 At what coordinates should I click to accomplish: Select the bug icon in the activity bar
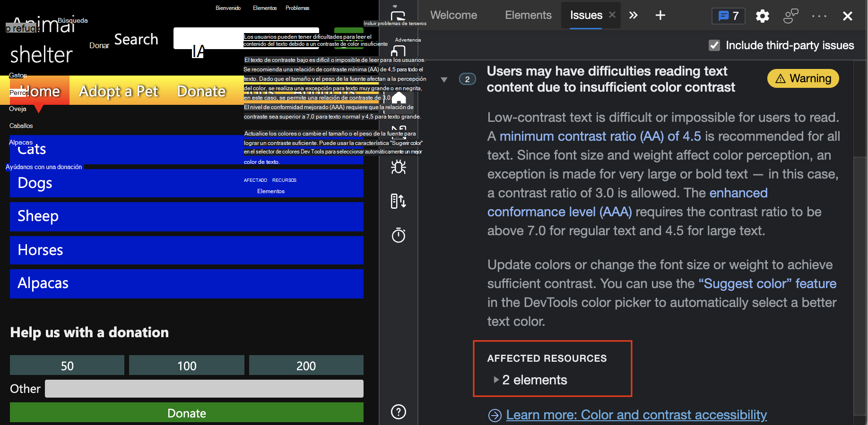pyautogui.click(x=399, y=167)
